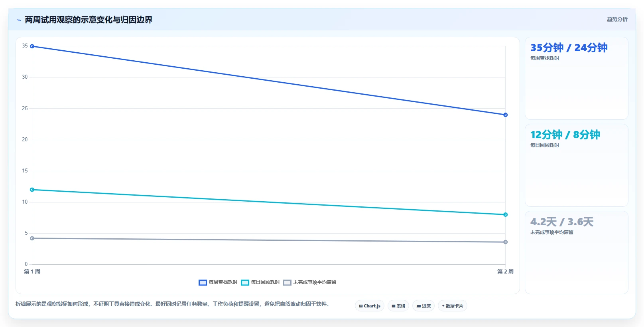
Task: Click the y-axis label 20
Action: [25, 140]
